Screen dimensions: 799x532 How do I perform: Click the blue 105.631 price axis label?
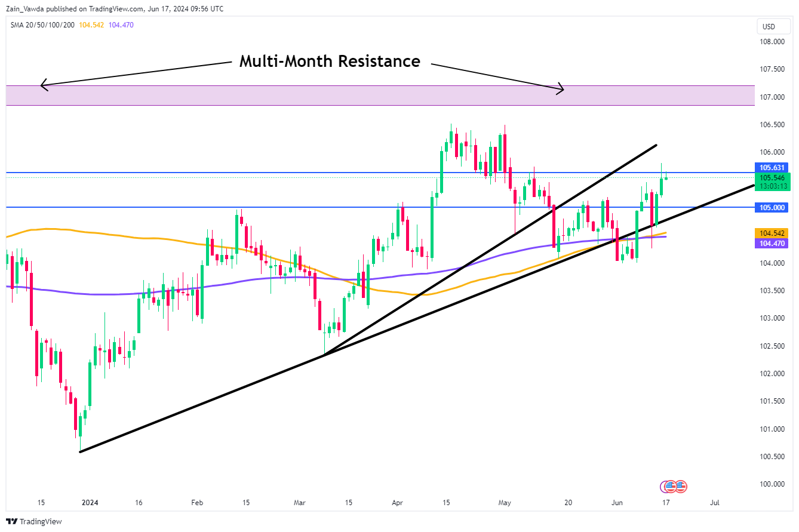[772, 168]
